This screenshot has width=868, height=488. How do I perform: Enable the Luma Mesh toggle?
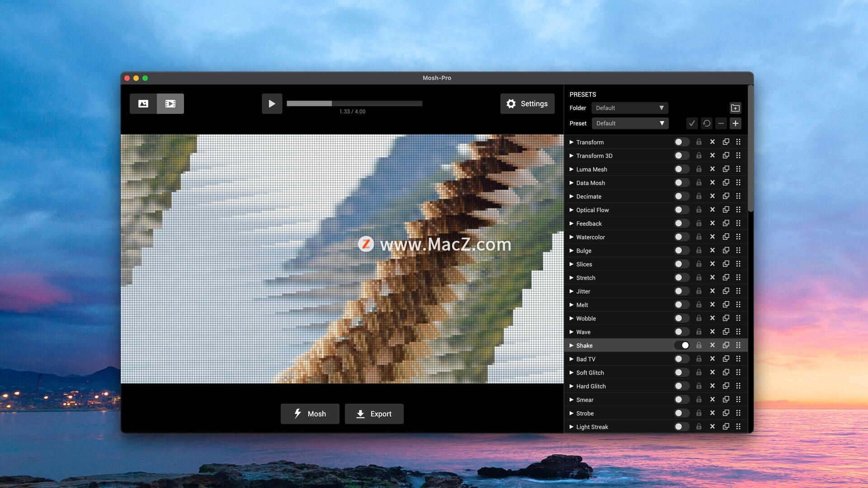click(682, 169)
